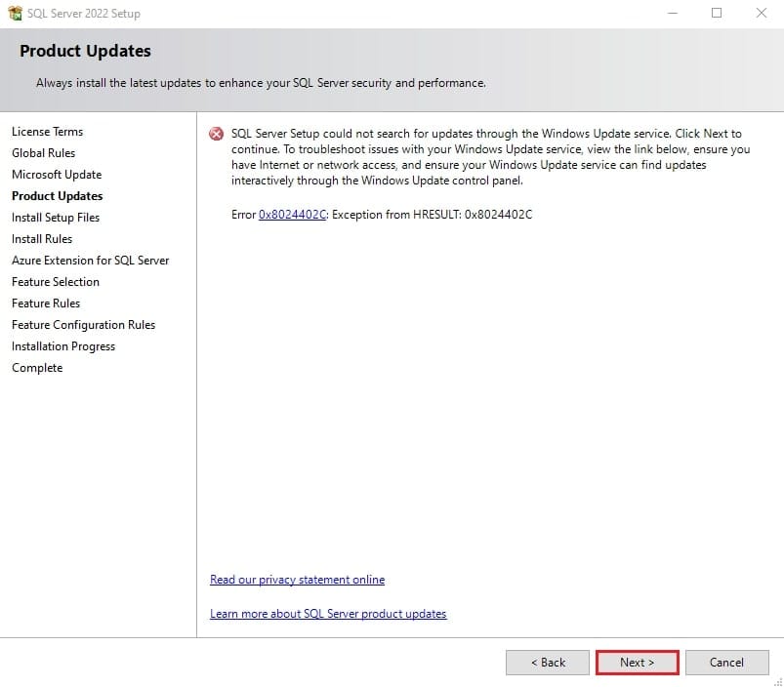Select Feature Configuration Rules step
Image resolution: width=784 pixels, height=687 pixels.
tap(84, 325)
